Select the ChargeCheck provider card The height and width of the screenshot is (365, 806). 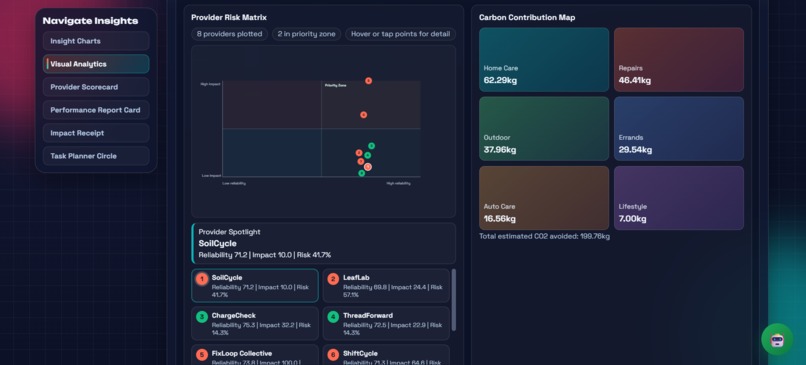point(255,323)
